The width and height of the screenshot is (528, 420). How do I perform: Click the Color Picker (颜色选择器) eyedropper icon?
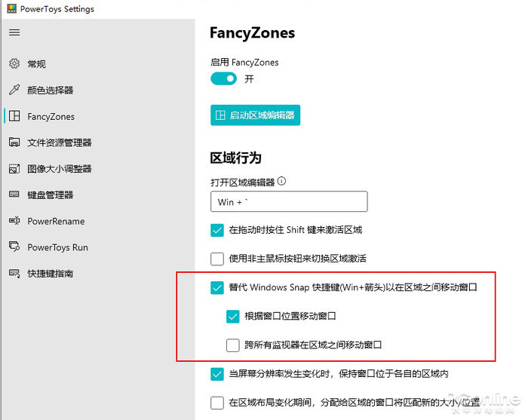coord(14,90)
